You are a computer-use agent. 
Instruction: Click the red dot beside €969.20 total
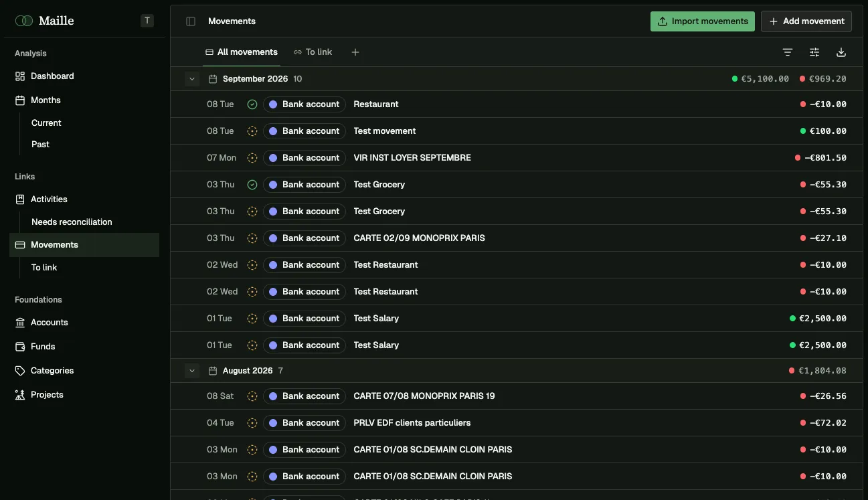(802, 79)
